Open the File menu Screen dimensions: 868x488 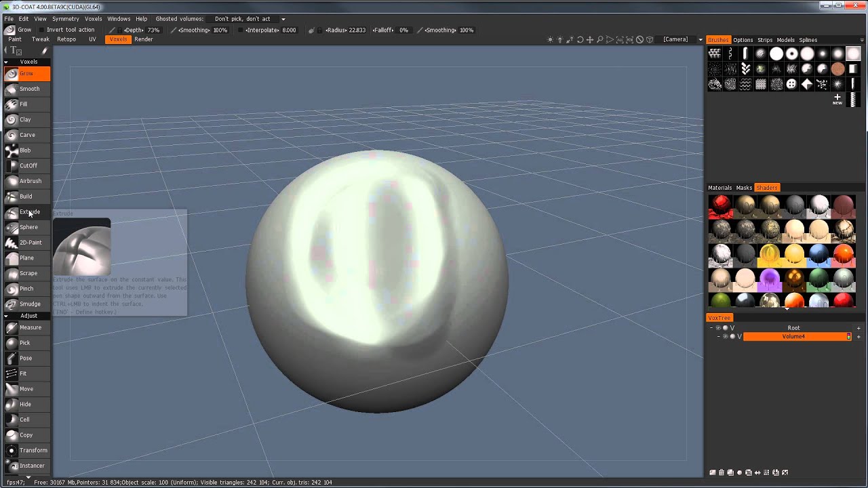(x=9, y=19)
